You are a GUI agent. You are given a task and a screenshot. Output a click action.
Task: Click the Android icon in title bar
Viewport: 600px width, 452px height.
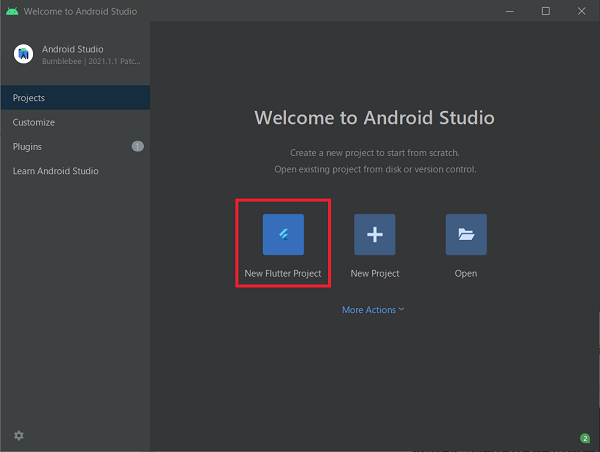[x=12, y=11]
